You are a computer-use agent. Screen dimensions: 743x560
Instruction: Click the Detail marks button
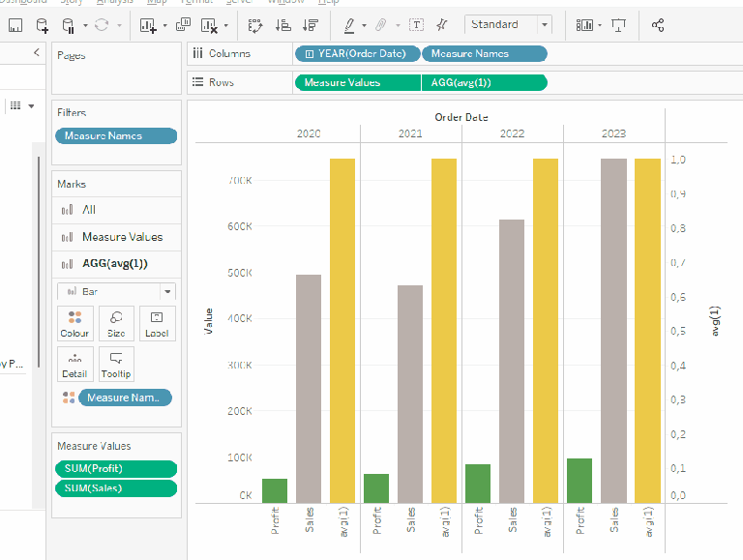click(74, 364)
